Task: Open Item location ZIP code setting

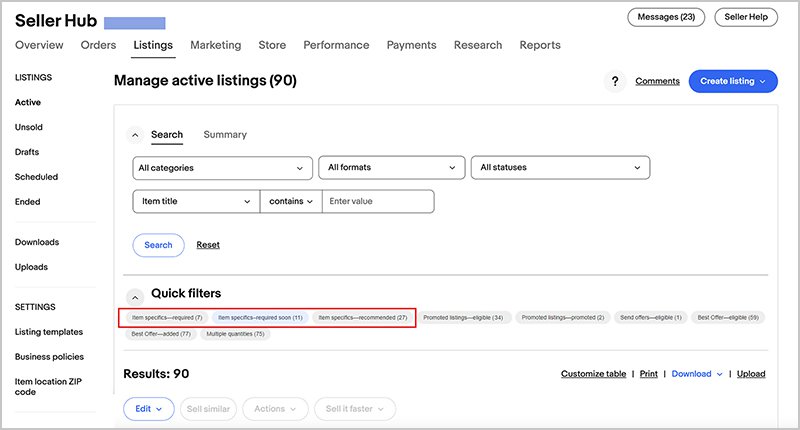Action: [x=48, y=387]
